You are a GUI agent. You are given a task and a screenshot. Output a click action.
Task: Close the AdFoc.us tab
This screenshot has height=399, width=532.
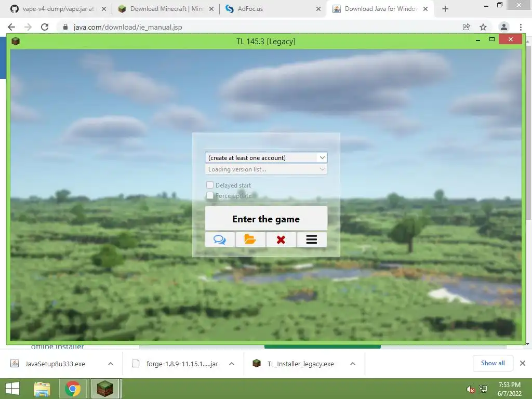pyautogui.click(x=318, y=9)
